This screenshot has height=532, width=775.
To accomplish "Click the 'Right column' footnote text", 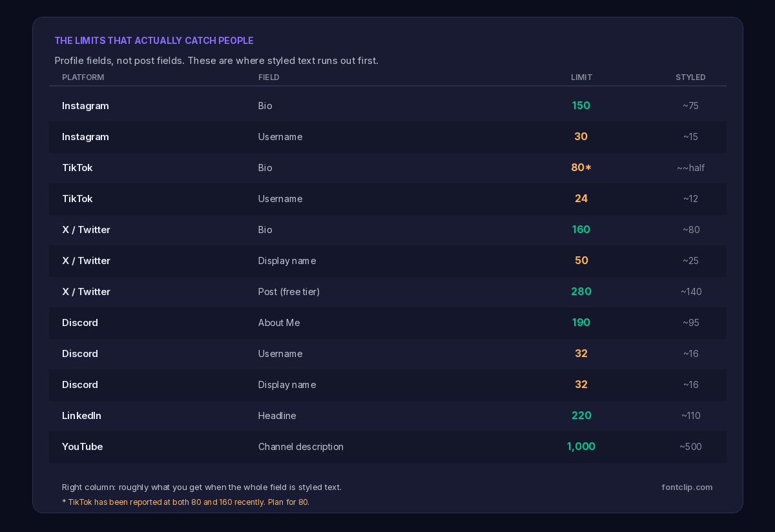I will (201, 487).
